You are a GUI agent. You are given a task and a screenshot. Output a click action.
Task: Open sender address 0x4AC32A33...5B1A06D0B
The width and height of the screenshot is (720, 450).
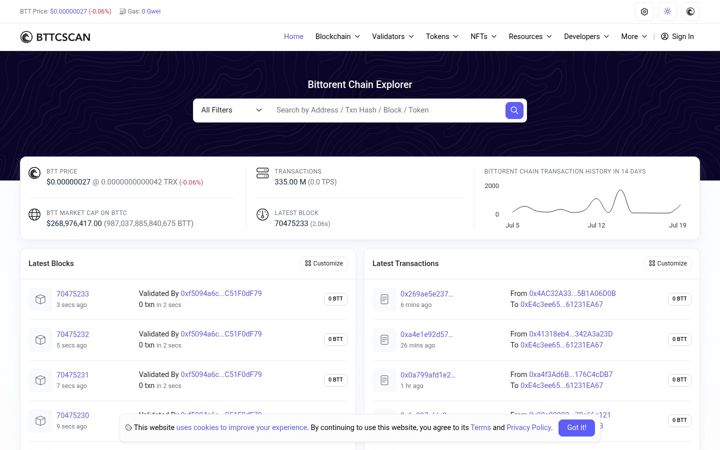[x=572, y=293]
